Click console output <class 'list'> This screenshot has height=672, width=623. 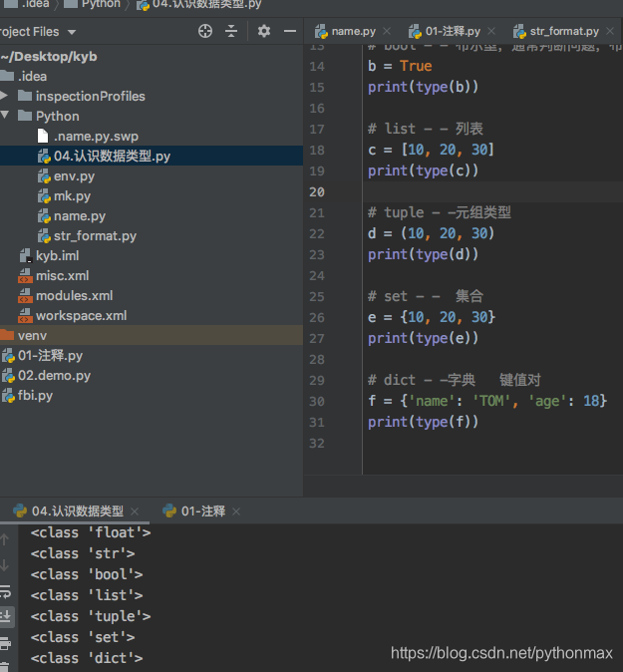[x=87, y=595]
